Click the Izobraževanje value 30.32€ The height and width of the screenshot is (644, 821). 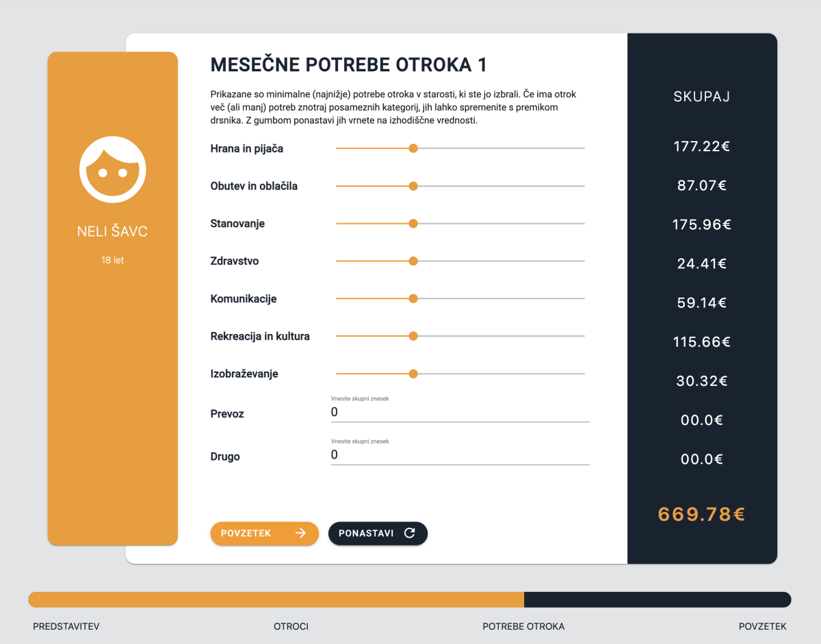[702, 381]
